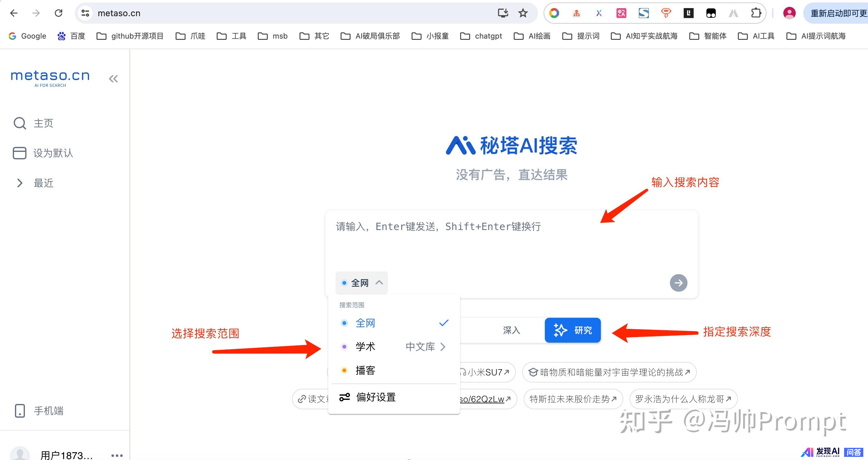This screenshot has width=868, height=460.
Task: Open 爪哇 bookmark folder
Action: pyautogui.click(x=190, y=36)
